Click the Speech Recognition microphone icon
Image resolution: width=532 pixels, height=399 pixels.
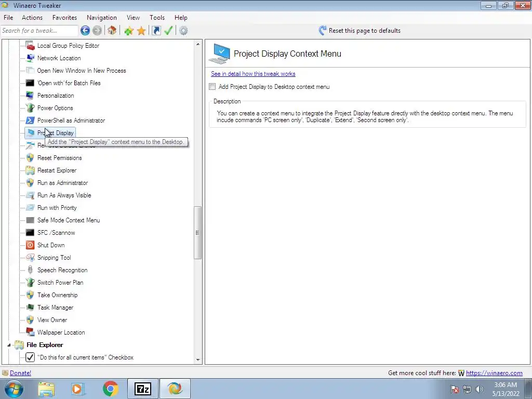click(30, 270)
